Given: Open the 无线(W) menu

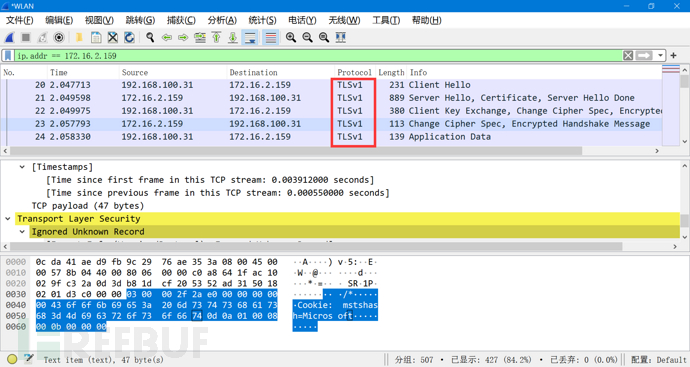Looking at the screenshot, I should pos(344,20).
